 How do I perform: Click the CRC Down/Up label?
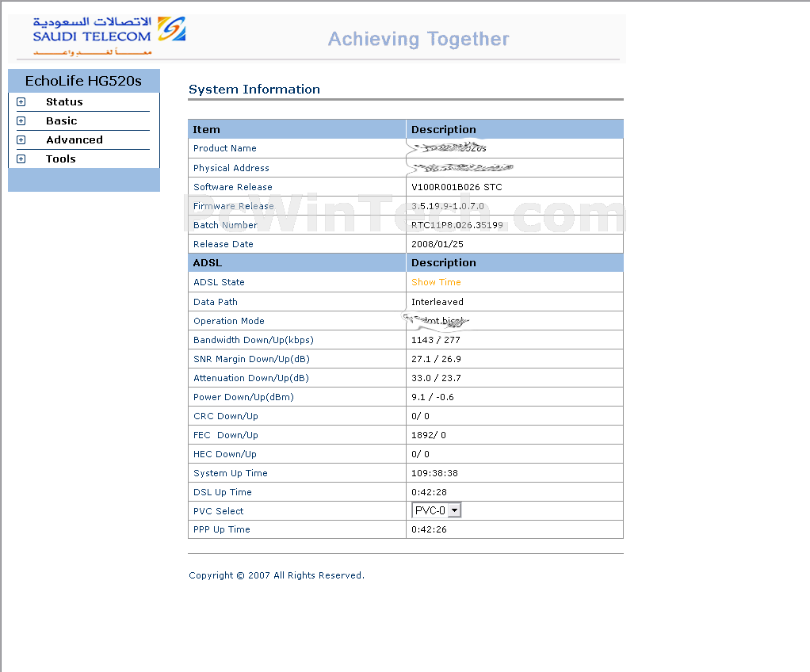click(226, 416)
